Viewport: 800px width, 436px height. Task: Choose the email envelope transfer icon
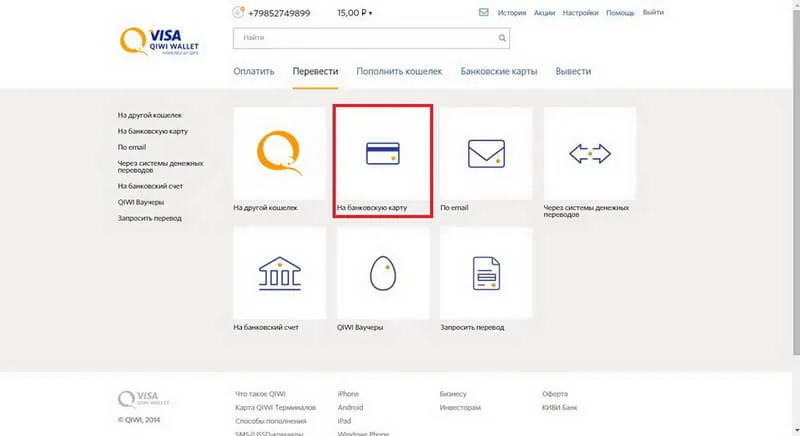(x=486, y=153)
